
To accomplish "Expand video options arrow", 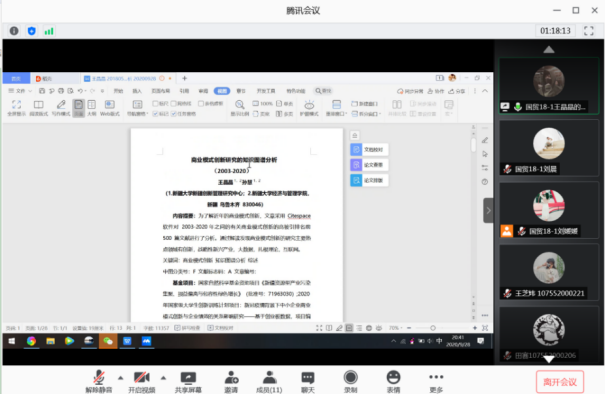I will click(163, 378).
